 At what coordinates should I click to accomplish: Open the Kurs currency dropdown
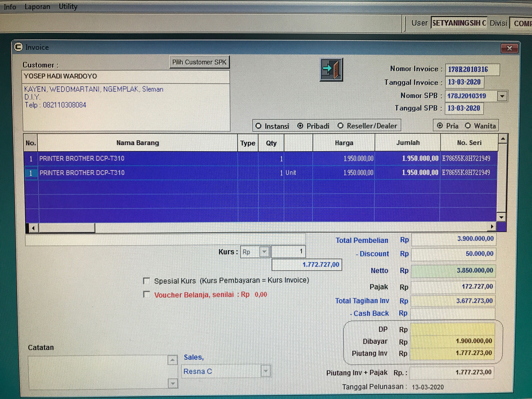click(264, 252)
